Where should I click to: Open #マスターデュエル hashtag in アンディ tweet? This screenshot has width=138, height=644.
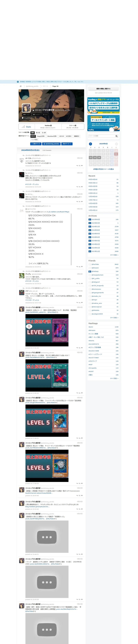32,281
